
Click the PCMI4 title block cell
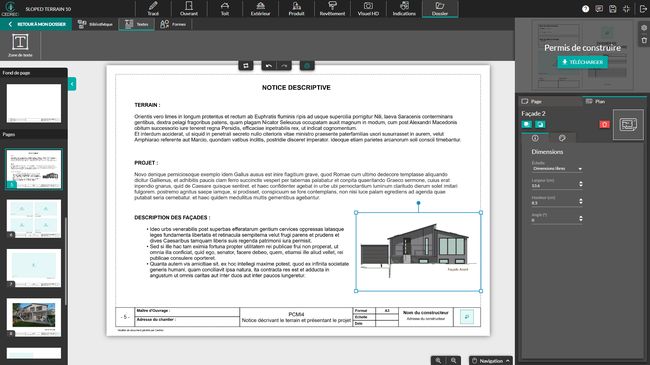[x=296, y=317]
